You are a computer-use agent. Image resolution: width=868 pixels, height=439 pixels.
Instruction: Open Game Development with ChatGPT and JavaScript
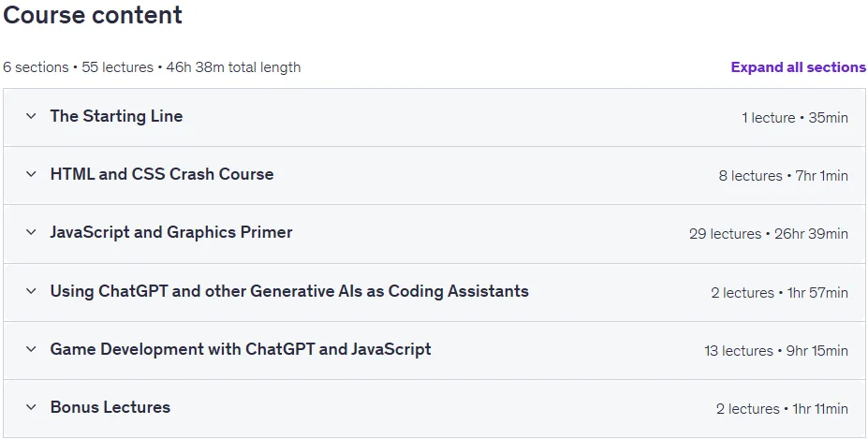click(241, 349)
